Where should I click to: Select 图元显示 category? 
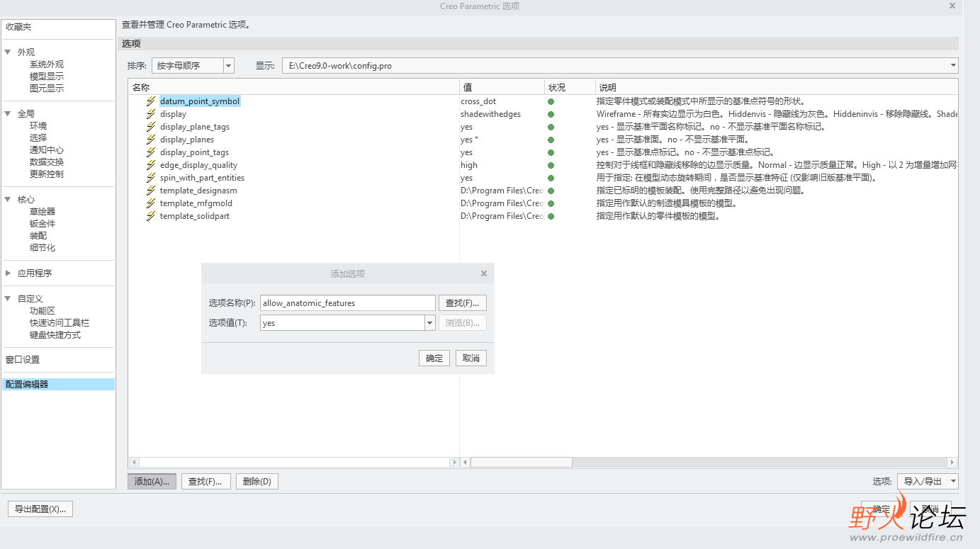(x=47, y=89)
